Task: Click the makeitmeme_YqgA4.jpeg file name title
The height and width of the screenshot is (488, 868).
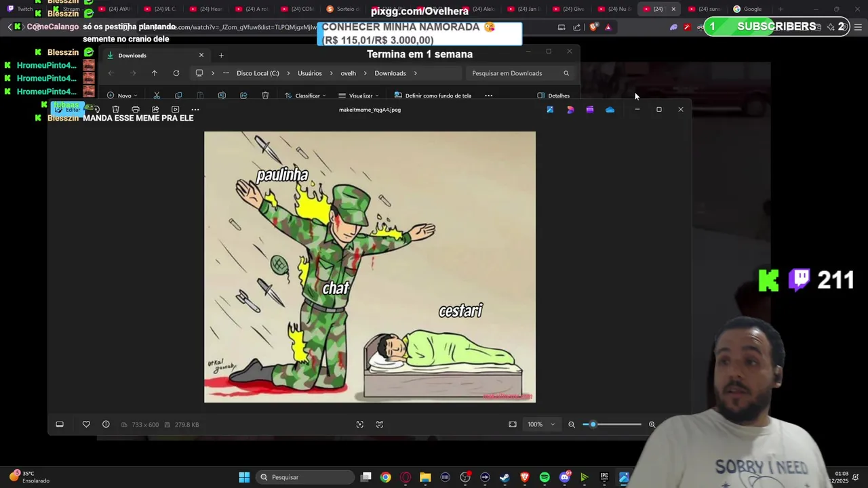Action: (370, 110)
